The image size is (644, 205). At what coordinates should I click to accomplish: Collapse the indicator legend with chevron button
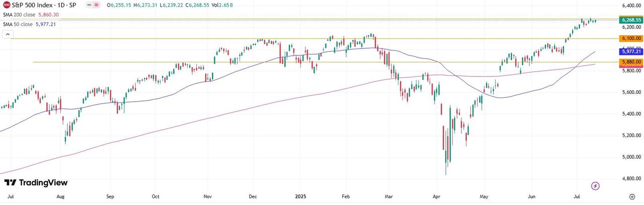click(7, 34)
